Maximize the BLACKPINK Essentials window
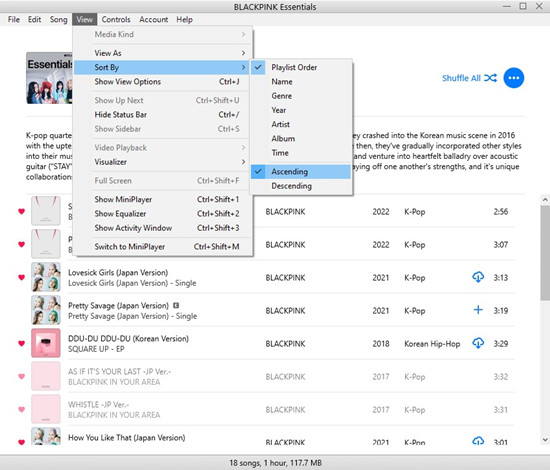 (523, 6)
